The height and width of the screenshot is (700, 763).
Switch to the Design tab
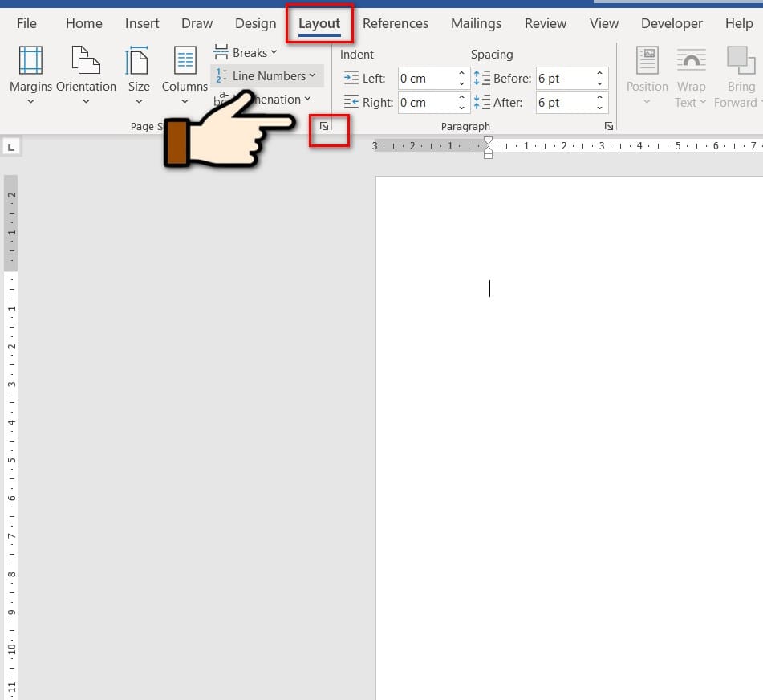(255, 23)
